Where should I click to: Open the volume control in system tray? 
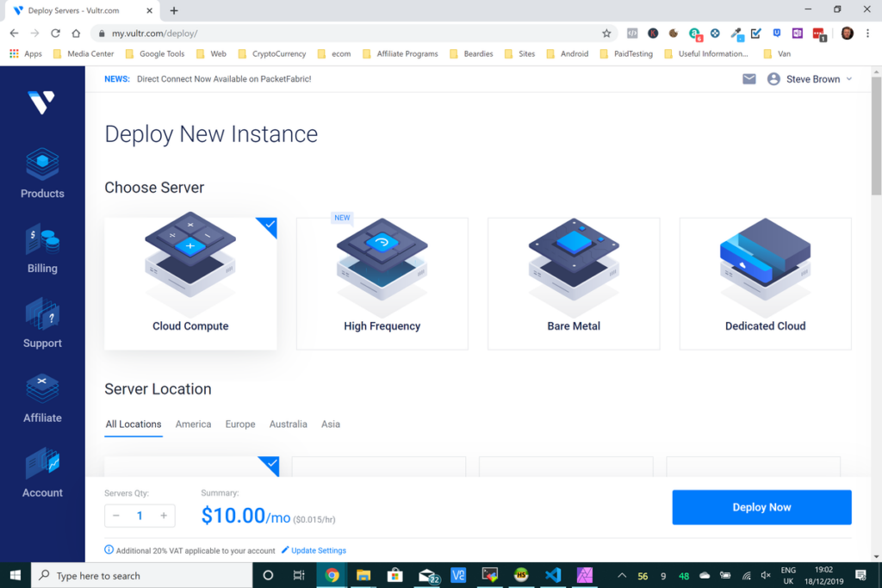(766, 575)
